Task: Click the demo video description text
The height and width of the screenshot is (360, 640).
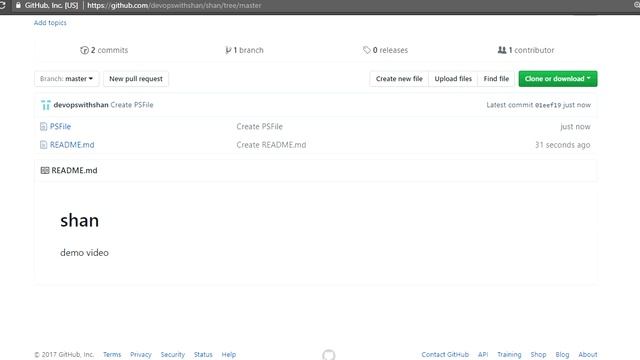Action: point(84,253)
